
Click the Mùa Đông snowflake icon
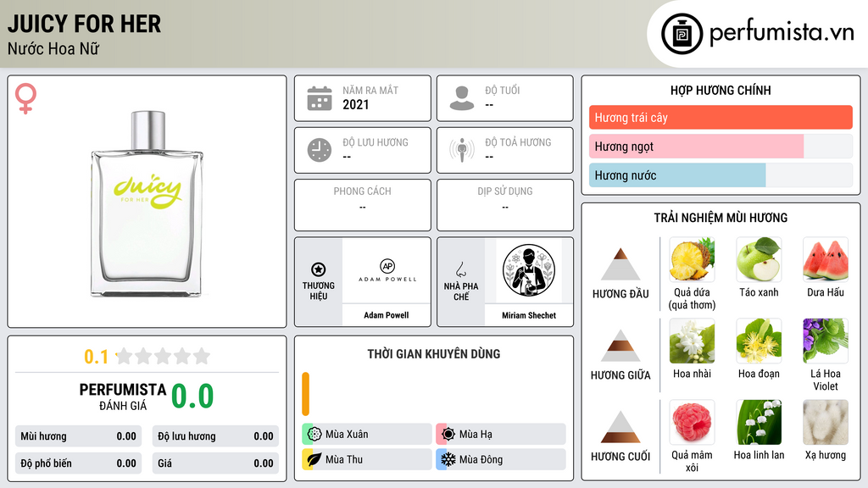pos(448,459)
